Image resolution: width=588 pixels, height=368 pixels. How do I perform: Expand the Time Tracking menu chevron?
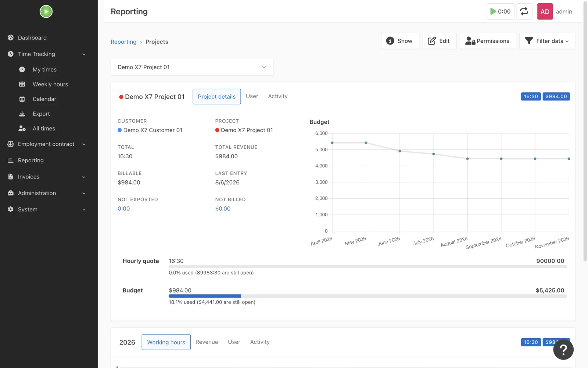coord(84,54)
